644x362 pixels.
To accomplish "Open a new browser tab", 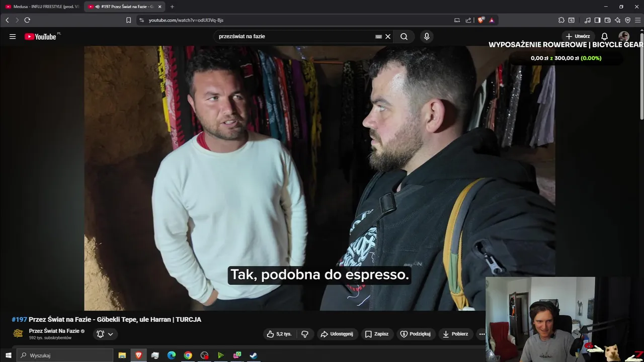I will coord(172,7).
